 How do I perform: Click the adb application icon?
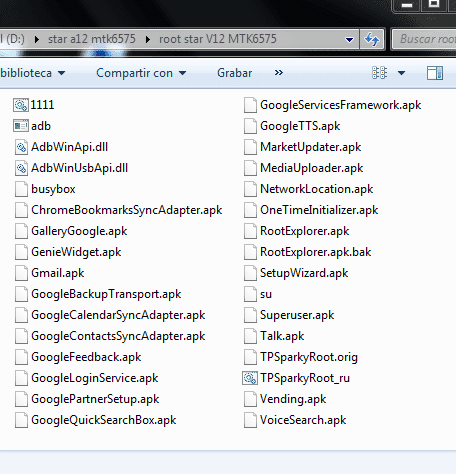(x=21, y=126)
